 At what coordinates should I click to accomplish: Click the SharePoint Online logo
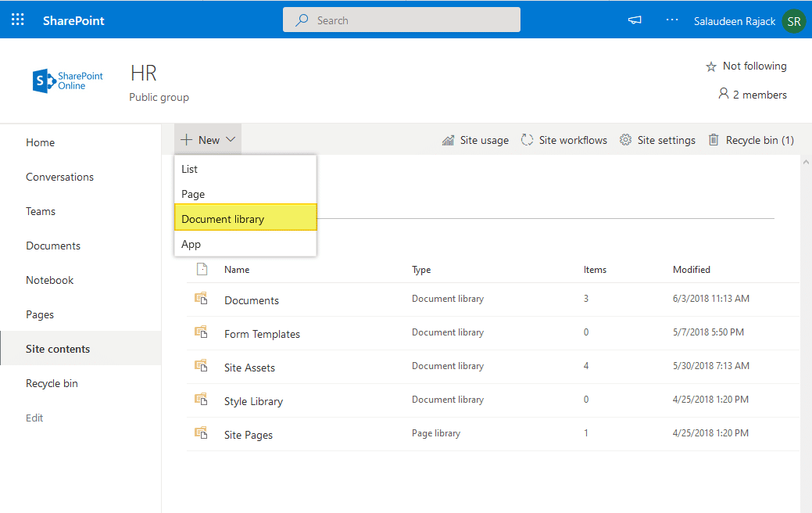tap(67, 81)
